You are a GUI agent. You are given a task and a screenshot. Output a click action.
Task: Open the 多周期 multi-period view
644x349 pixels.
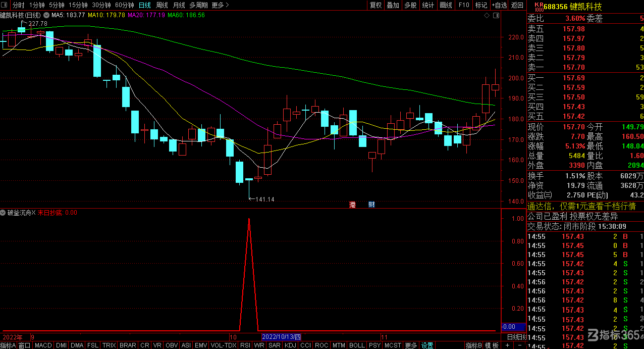point(199,5)
